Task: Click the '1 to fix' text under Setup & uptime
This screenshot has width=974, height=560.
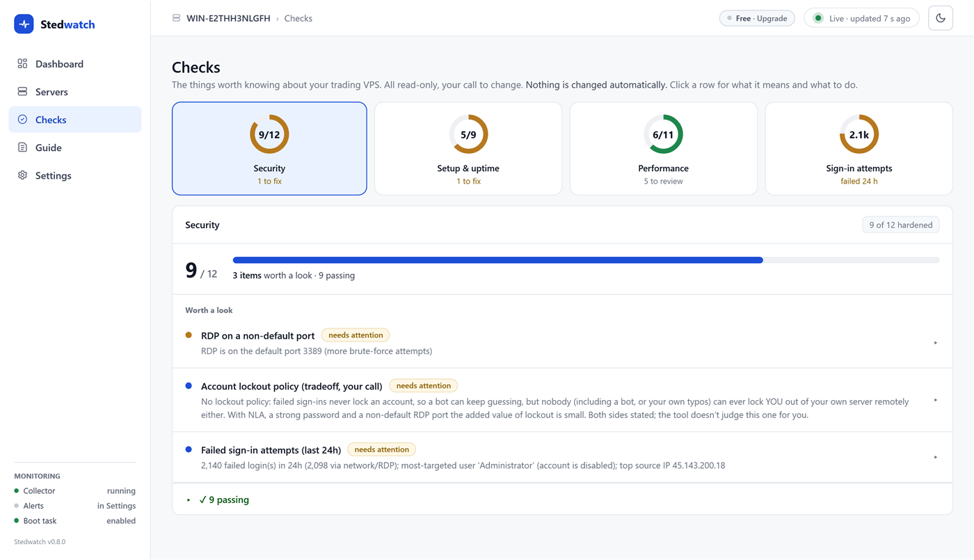Action: click(468, 181)
